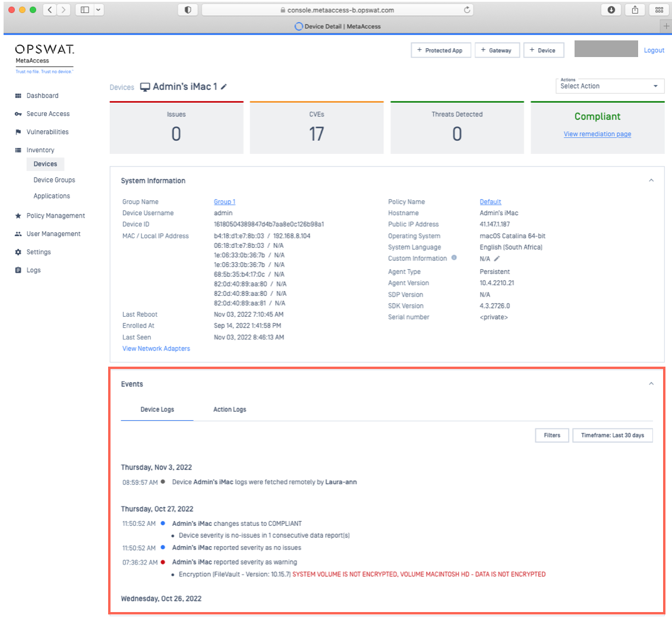The image size is (672, 618).
Task: Open the sidebar options dropdown arrow
Action: click(99, 10)
